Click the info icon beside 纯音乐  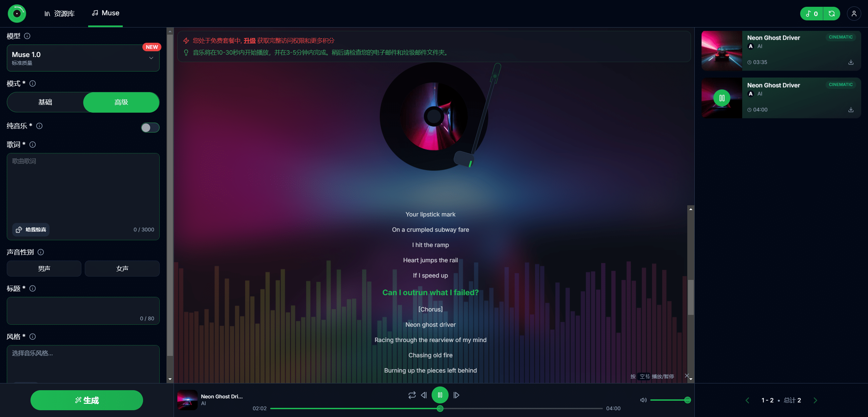39,126
